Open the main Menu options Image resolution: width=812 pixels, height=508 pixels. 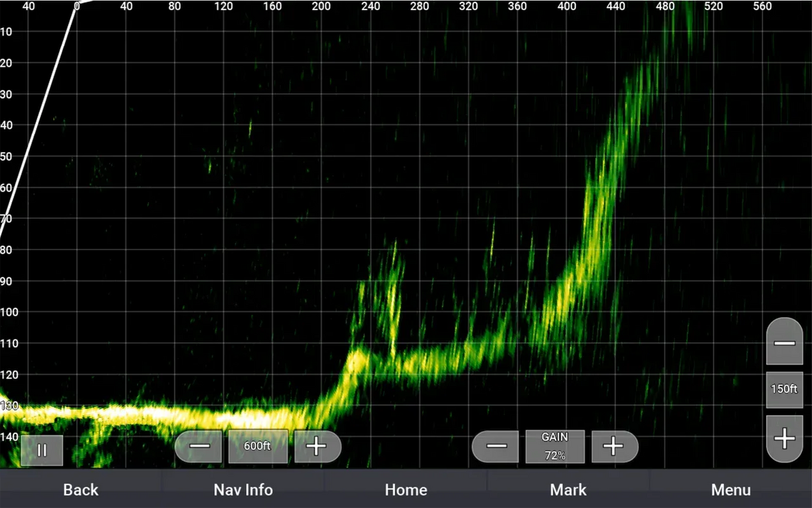(x=730, y=490)
